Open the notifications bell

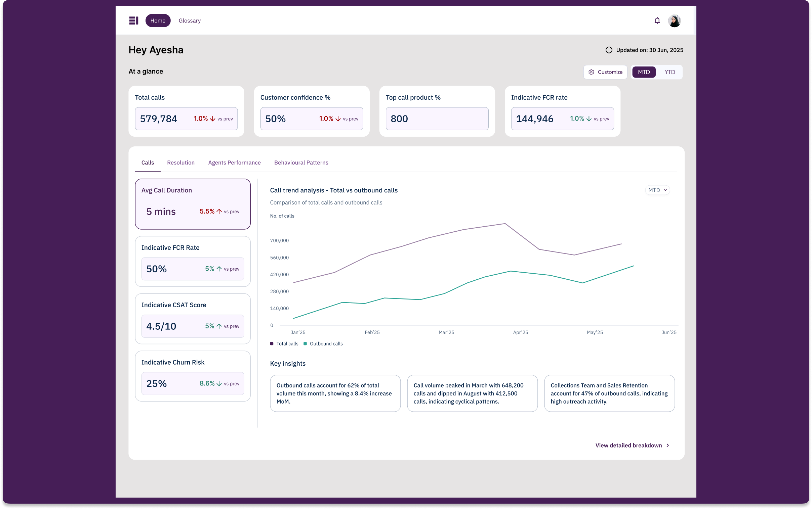pyautogui.click(x=657, y=20)
